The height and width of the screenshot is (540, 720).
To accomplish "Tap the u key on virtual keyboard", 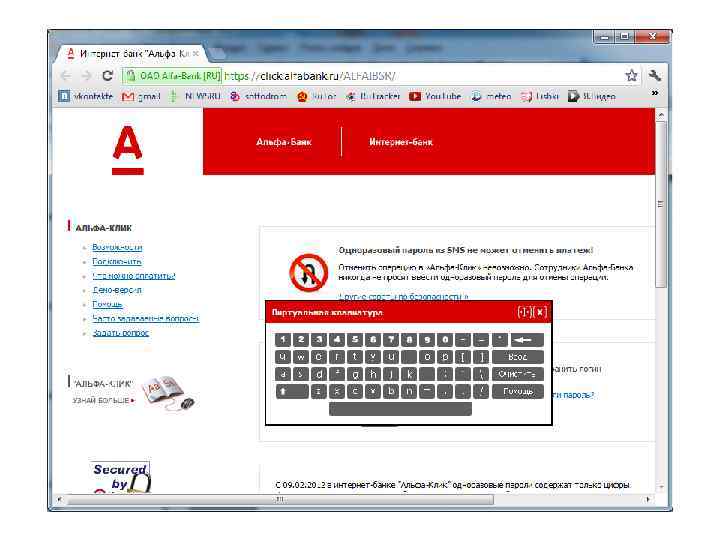I will 391,357.
